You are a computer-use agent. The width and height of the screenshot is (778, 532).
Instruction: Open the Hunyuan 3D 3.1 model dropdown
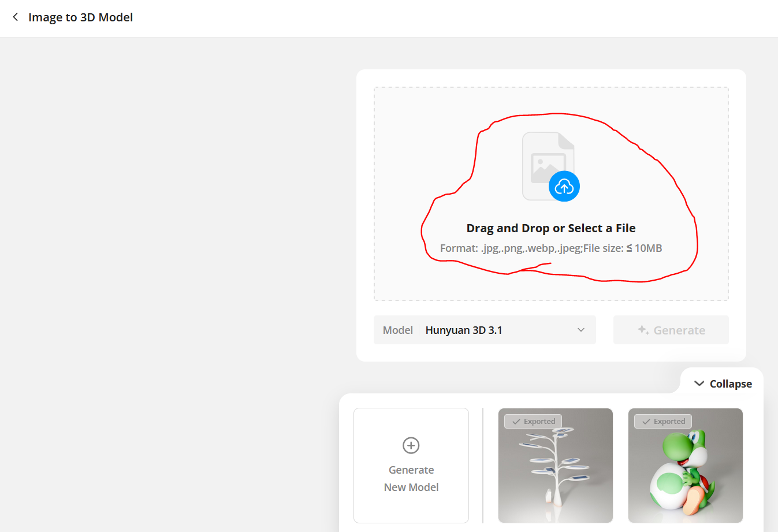pyautogui.click(x=485, y=330)
